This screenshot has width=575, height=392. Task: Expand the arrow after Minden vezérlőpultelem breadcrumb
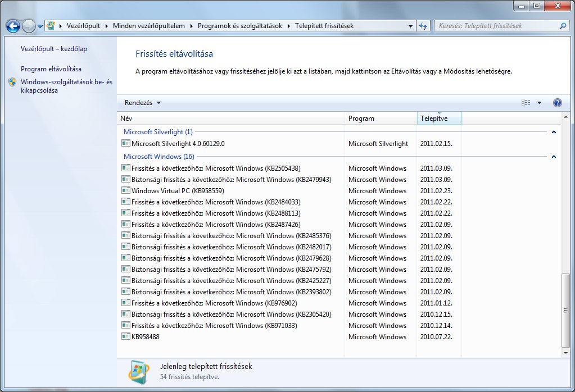click(x=192, y=26)
